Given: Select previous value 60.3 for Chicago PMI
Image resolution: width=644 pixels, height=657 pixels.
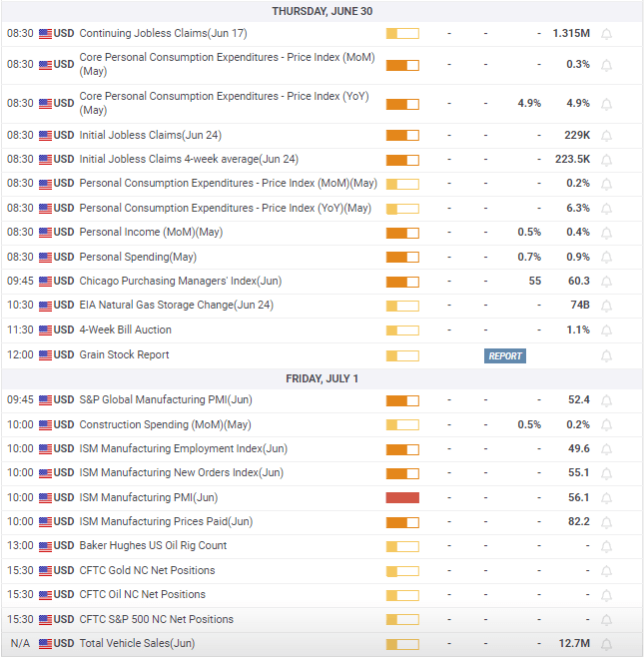Looking at the screenshot, I should tap(579, 281).
